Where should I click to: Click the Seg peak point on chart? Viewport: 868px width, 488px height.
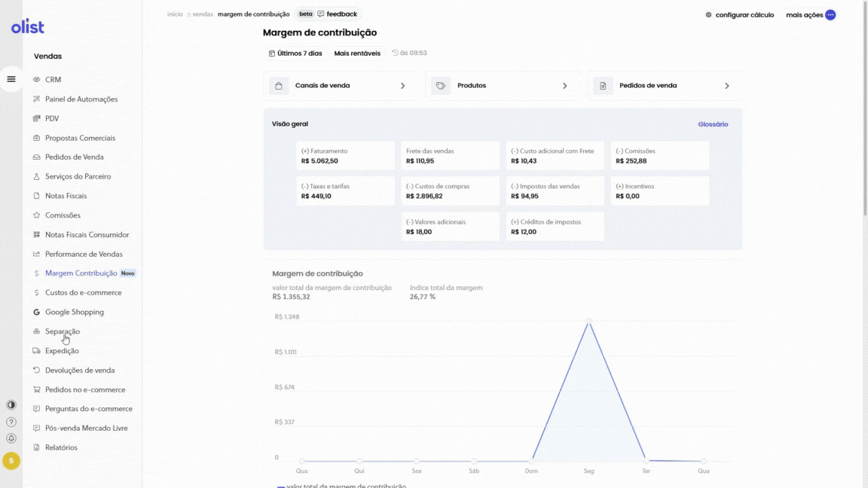pos(589,322)
